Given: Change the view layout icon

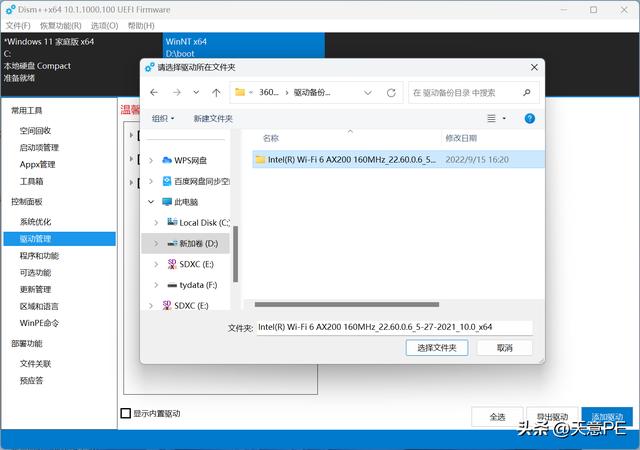Looking at the screenshot, I should point(491,118).
